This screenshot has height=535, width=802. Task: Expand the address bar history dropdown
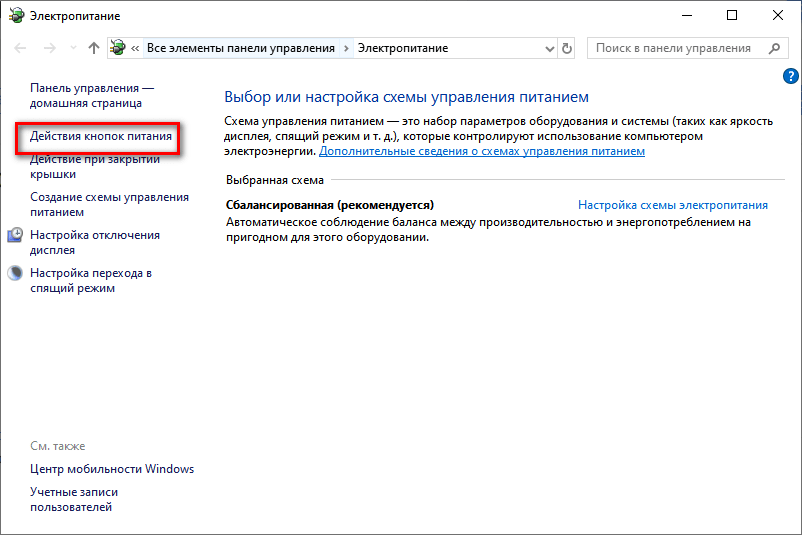(550, 49)
